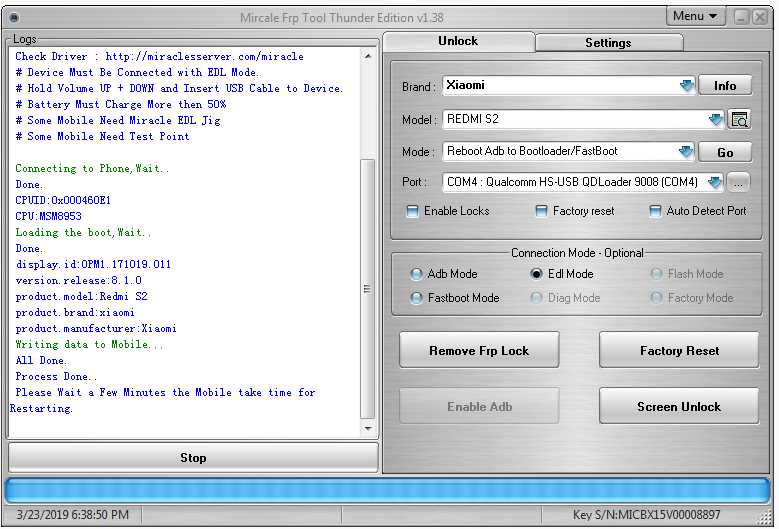
Task: Switch to the Unlock tab
Action: pos(458,41)
